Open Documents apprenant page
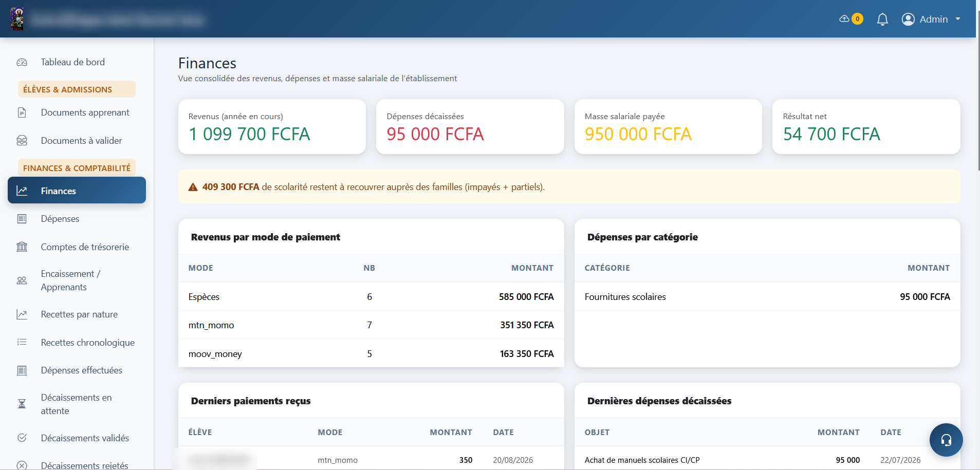This screenshot has height=470, width=980. (77, 112)
